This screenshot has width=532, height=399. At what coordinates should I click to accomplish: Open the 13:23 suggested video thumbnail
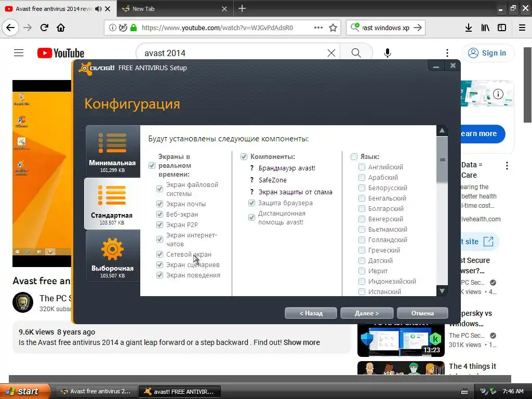pos(401,340)
